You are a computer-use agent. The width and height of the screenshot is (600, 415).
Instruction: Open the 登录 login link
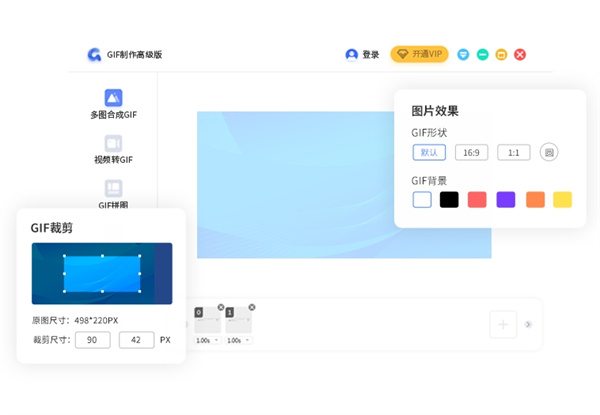[370, 55]
